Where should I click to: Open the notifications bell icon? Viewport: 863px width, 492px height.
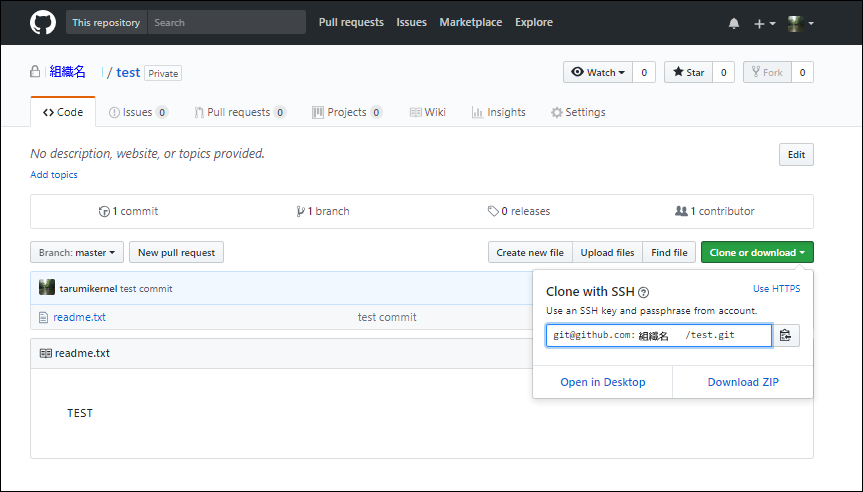click(x=734, y=23)
